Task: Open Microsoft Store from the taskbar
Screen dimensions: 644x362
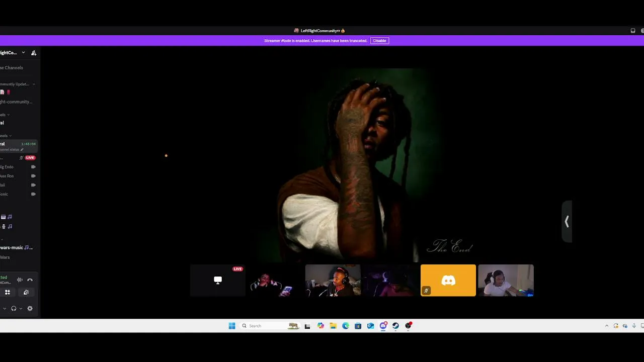Action: coord(358,326)
